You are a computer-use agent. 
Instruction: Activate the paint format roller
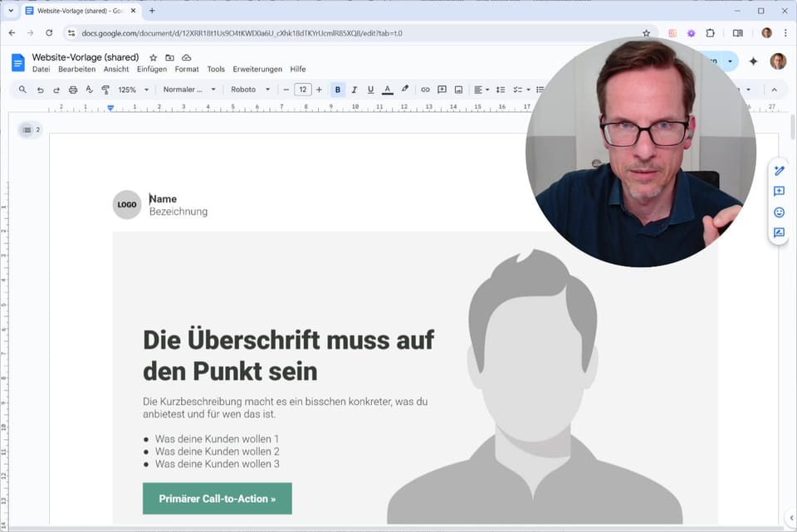105,90
